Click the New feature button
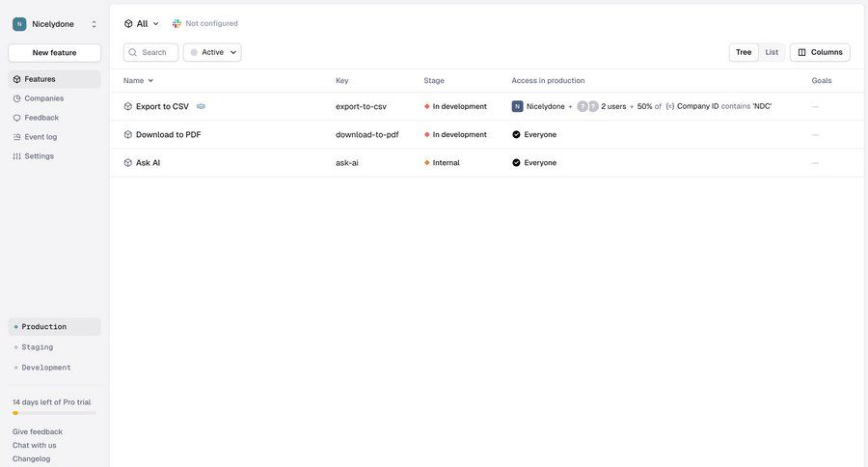 (x=54, y=53)
